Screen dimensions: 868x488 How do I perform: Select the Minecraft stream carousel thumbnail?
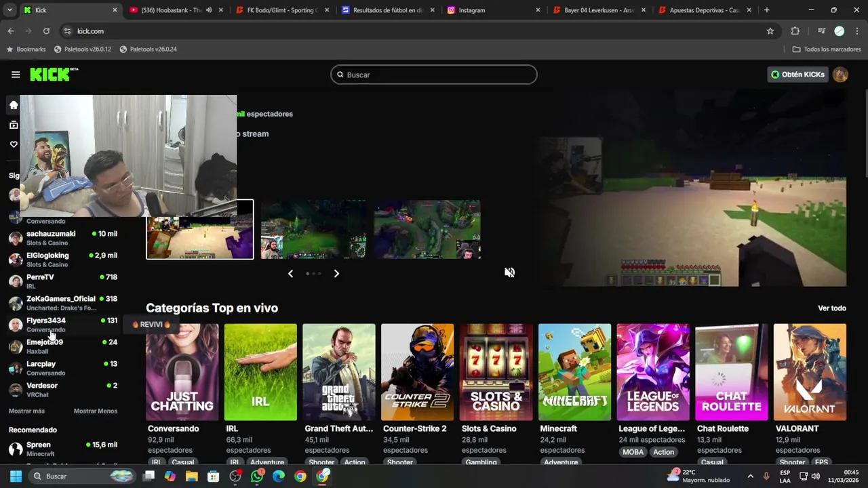click(x=200, y=230)
